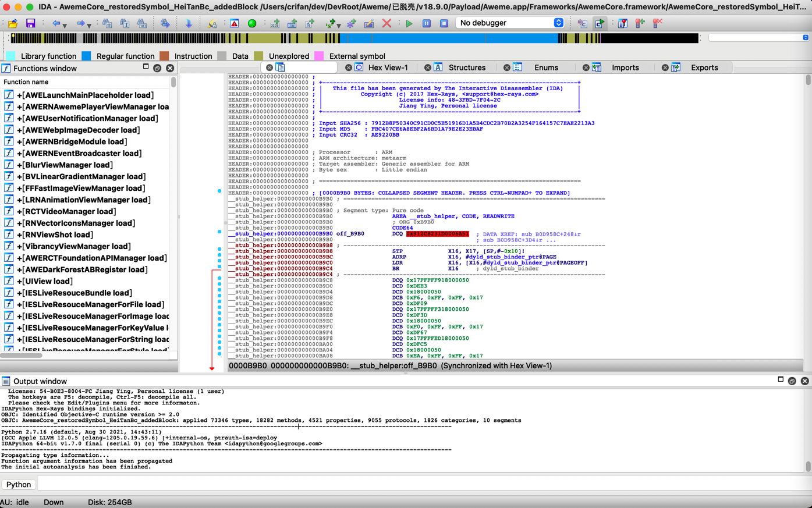The width and height of the screenshot is (812, 508).
Task: Click the blue down arrow jump icon
Action: point(189,23)
